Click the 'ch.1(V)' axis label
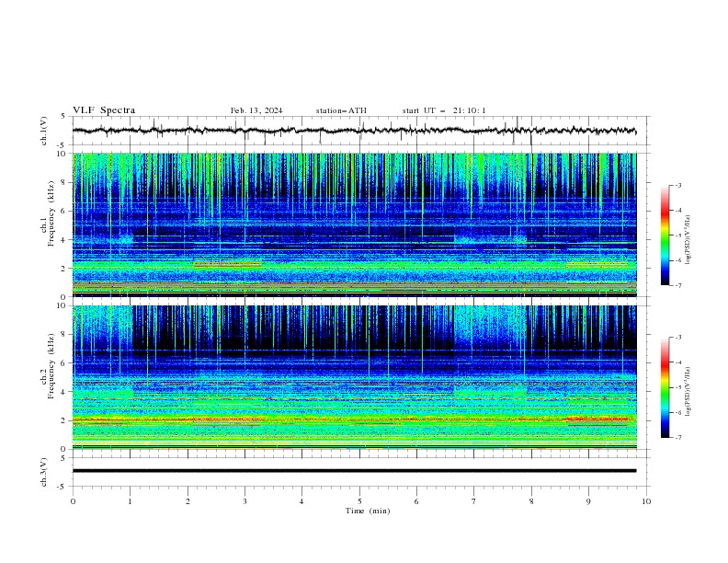Image resolution: width=728 pixels, height=563 pixels. pyautogui.click(x=43, y=131)
